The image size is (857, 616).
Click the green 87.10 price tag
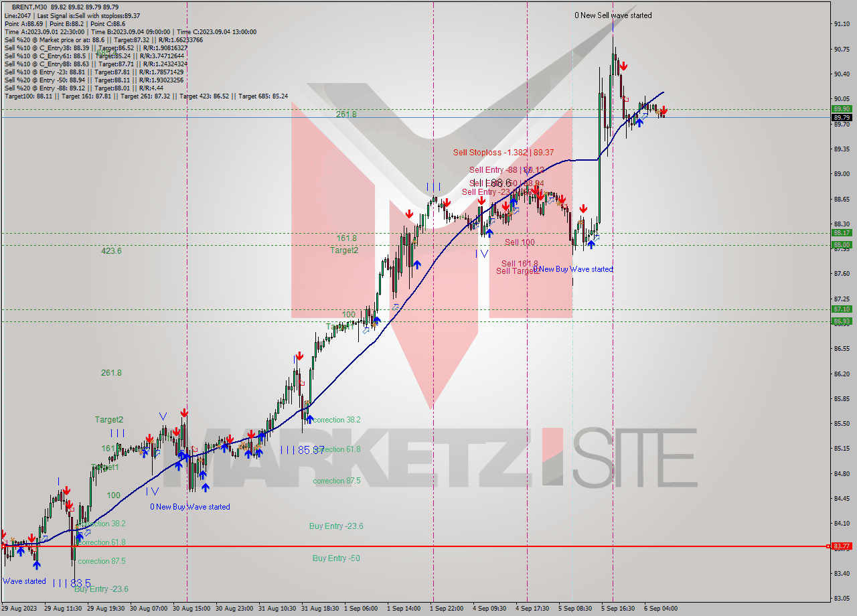(842, 309)
